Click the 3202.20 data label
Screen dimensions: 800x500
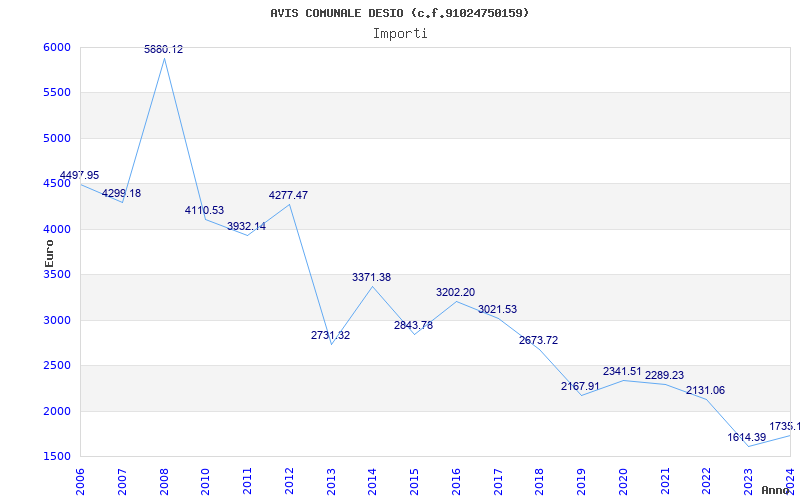point(456,292)
